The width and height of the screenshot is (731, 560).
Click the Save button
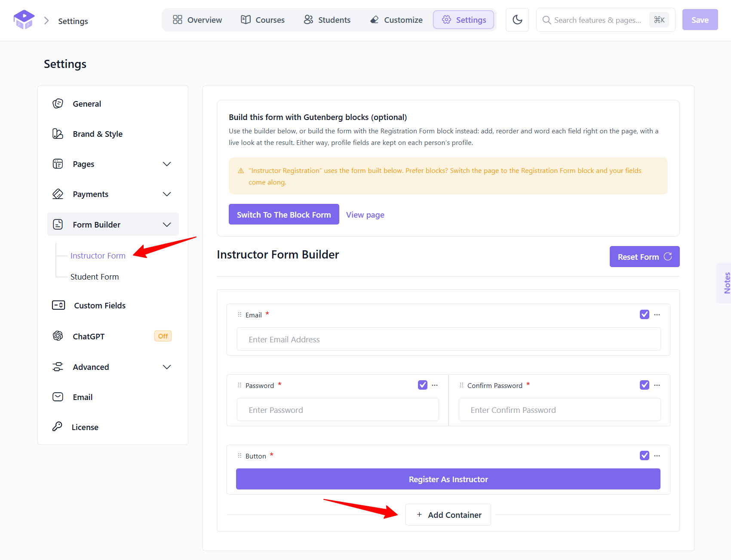click(700, 20)
